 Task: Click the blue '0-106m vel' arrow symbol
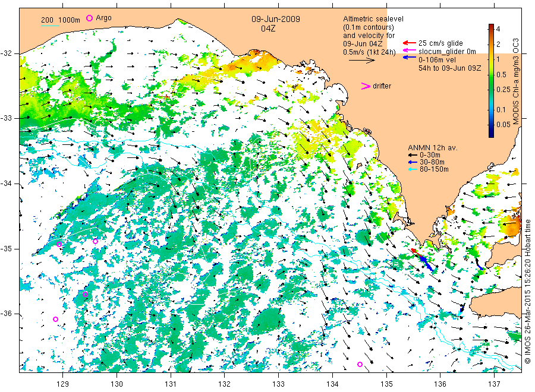[x=410, y=58]
